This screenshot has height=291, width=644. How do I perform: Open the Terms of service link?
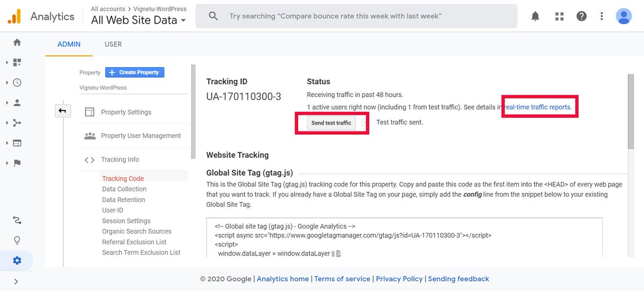[x=342, y=279]
